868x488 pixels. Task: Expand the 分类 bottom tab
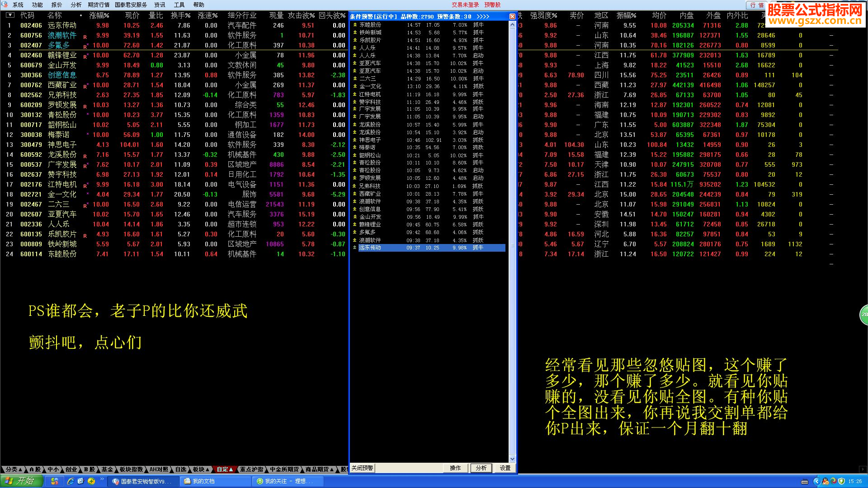point(14,469)
